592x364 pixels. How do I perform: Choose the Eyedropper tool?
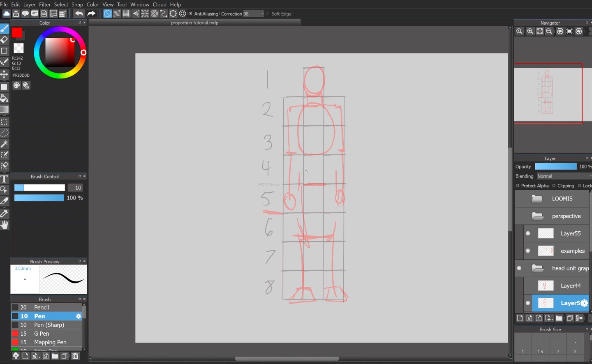[x=4, y=214]
